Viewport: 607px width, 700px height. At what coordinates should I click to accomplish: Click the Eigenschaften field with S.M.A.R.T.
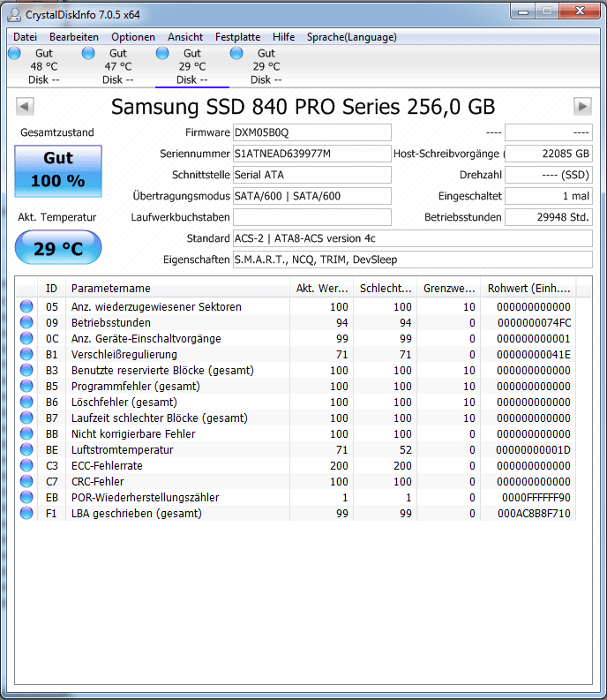tap(413, 260)
